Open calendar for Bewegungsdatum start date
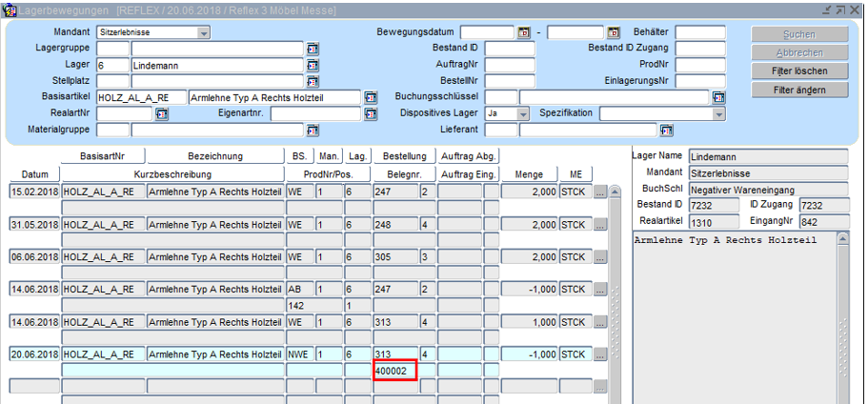Screen dimensions: 868x404 523,32
